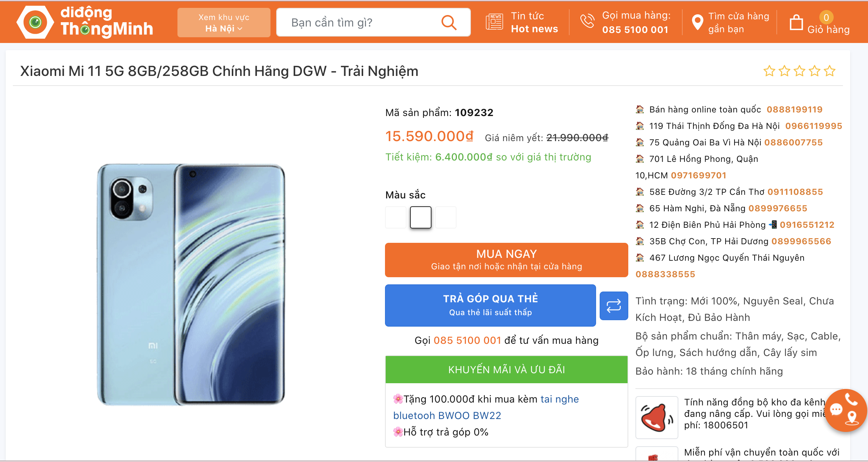868x462 pixels.
Task: Click the 0888199119 online sales phone number
Action: coord(794,110)
